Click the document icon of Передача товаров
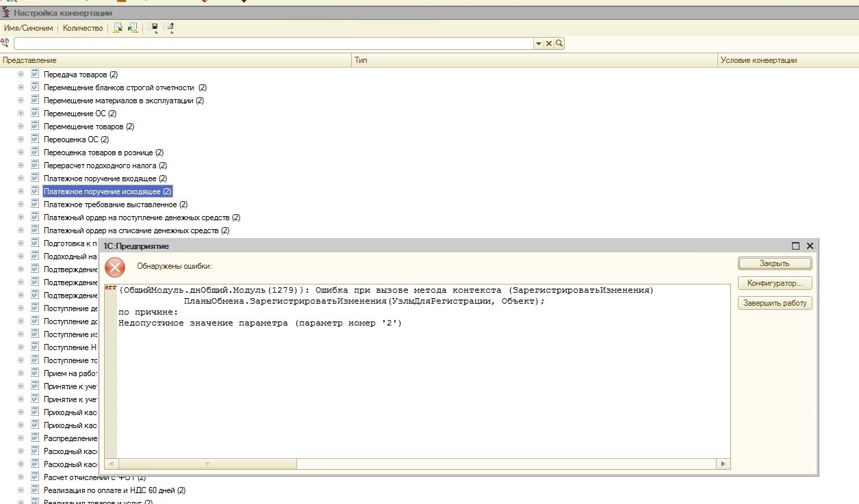 point(34,74)
